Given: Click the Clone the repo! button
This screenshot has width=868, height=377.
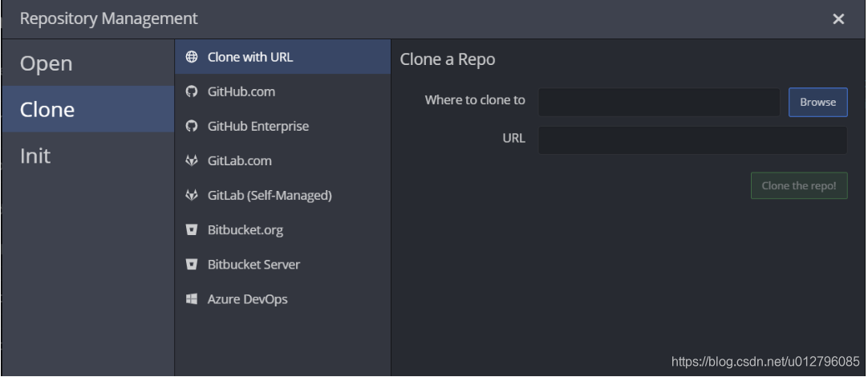Looking at the screenshot, I should [x=799, y=185].
